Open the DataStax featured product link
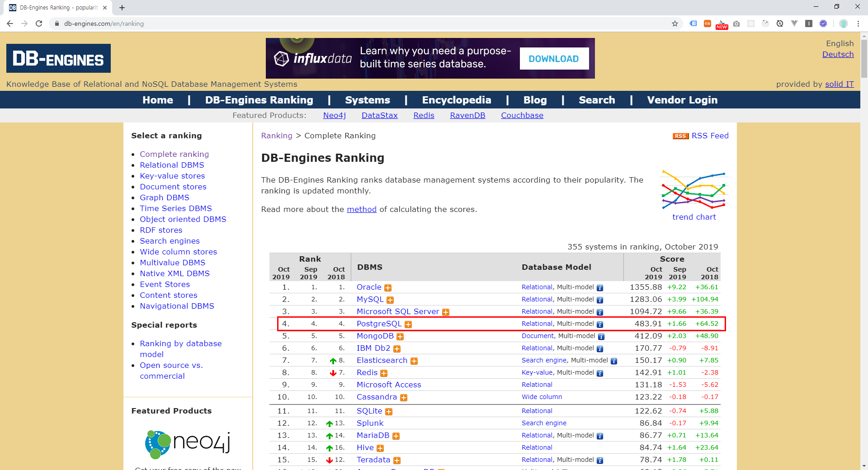Screen dimensions: 868x470 380,115
